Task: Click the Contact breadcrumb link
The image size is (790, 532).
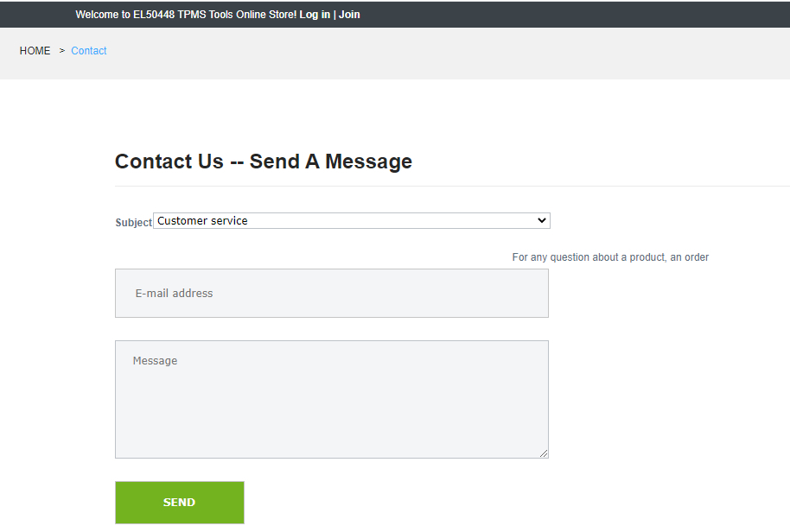Action: pyautogui.click(x=89, y=51)
